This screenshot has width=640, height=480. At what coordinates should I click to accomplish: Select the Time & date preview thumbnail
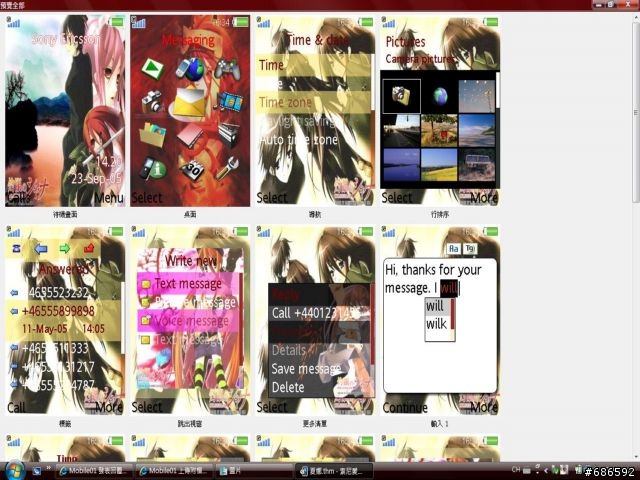click(x=315, y=111)
